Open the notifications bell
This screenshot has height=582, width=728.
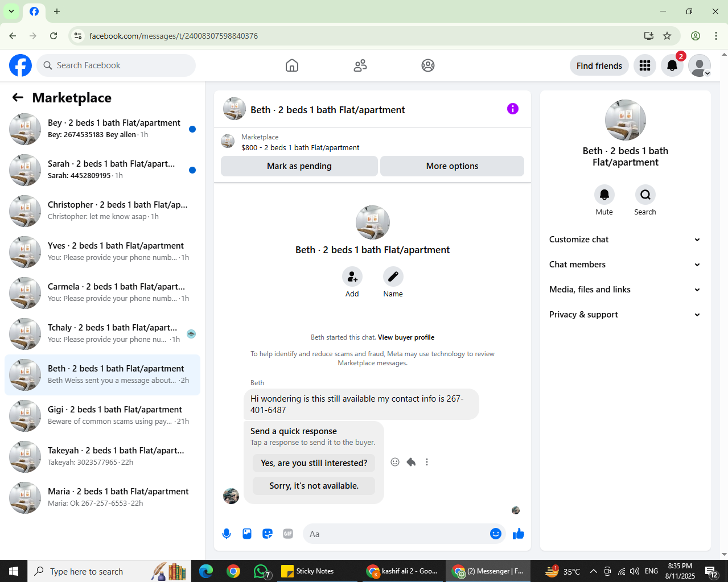pyautogui.click(x=672, y=65)
